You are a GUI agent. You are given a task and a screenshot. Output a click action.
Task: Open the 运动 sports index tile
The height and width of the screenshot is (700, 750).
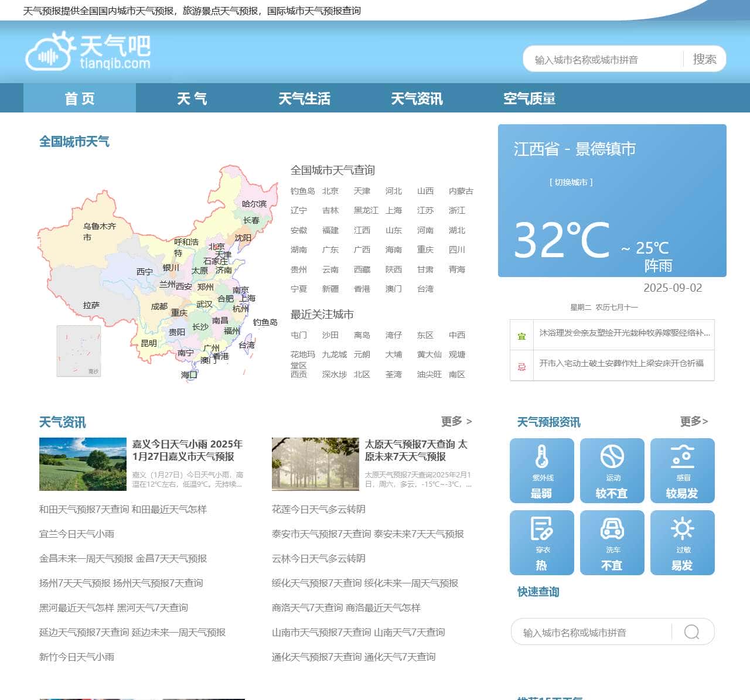[x=612, y=470]
